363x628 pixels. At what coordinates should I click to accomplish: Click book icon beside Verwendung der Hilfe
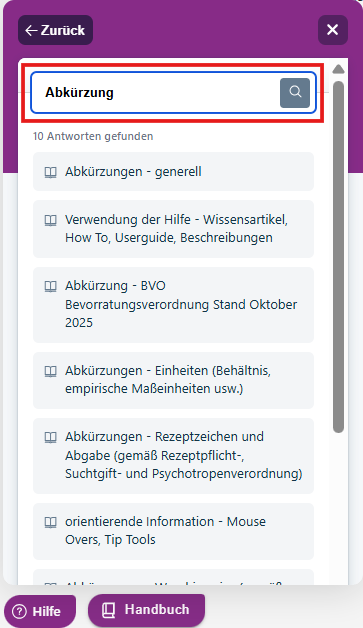[x=50, y=220]
